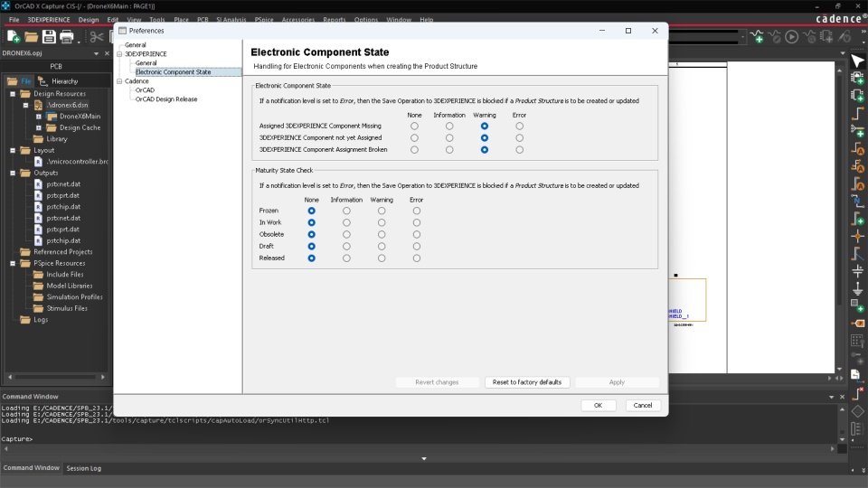This screenshot has width=868, height=488.
Task: Set Component Missing to Error
Action: pos(519,127)
